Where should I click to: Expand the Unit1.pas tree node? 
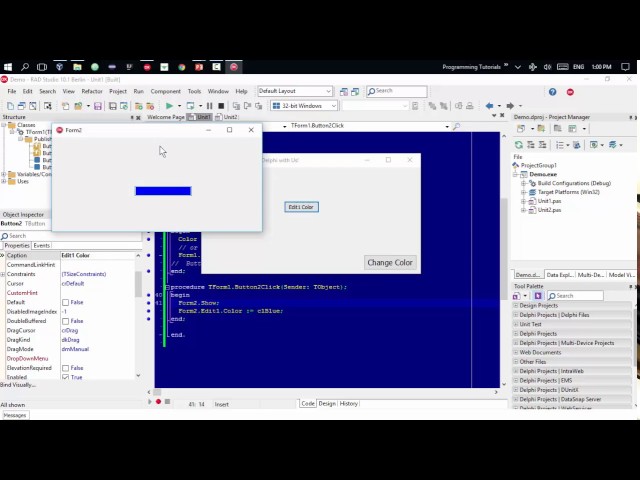tap(523, 202)
